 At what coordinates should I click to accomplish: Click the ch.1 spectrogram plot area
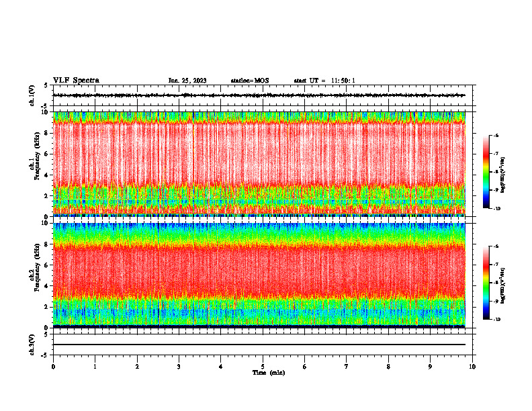259,164
